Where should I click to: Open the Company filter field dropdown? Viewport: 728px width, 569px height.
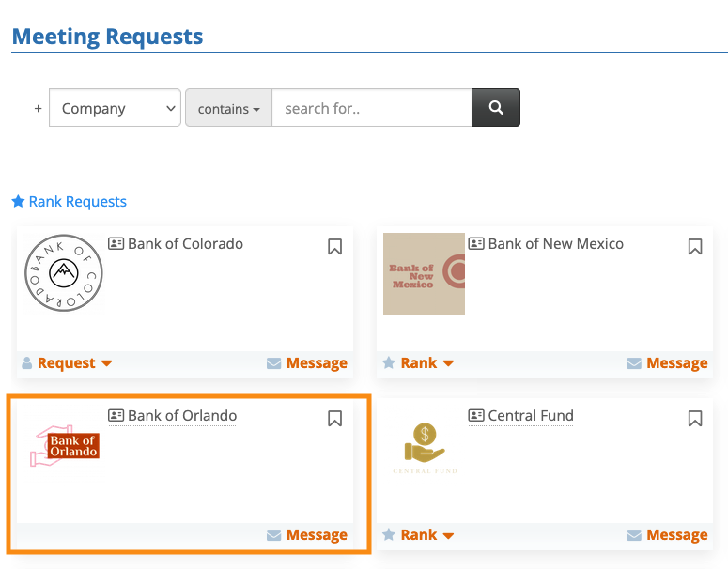pos(115,108)
